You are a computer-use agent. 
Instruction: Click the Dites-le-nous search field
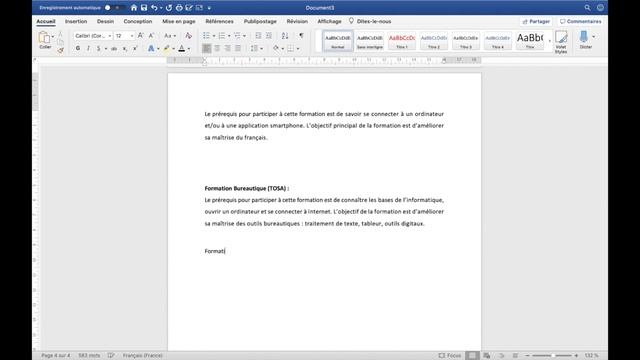click(x=370, y=21)
